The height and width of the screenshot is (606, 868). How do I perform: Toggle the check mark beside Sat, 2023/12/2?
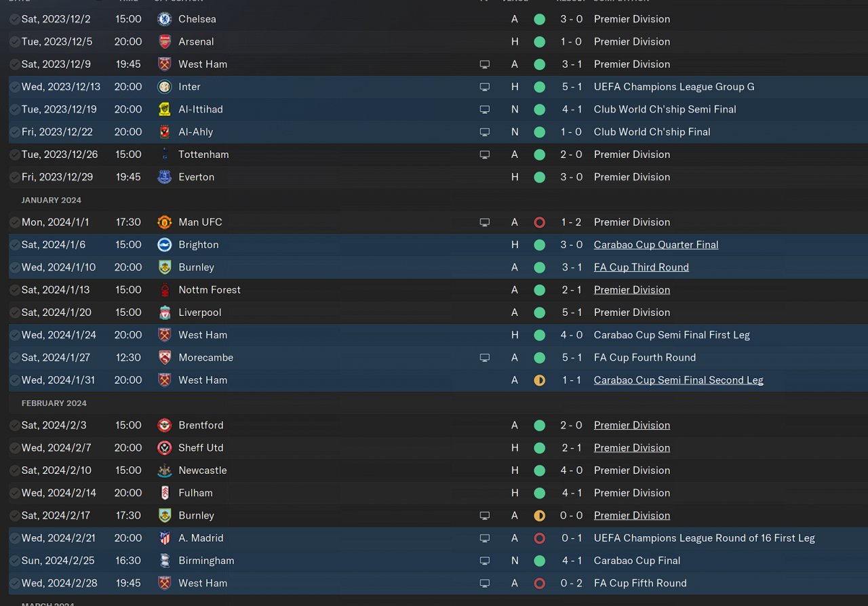point(14,19)
